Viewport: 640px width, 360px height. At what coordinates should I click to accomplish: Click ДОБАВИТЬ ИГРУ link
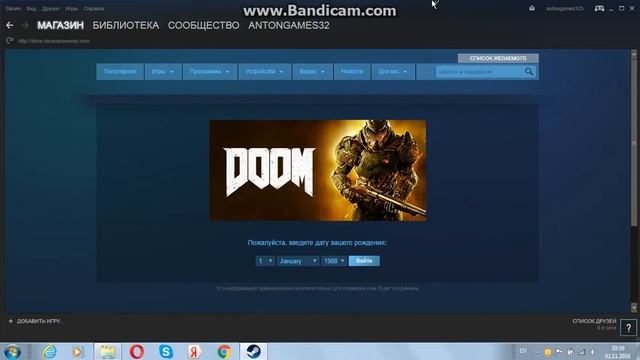[x=39, y=321]
